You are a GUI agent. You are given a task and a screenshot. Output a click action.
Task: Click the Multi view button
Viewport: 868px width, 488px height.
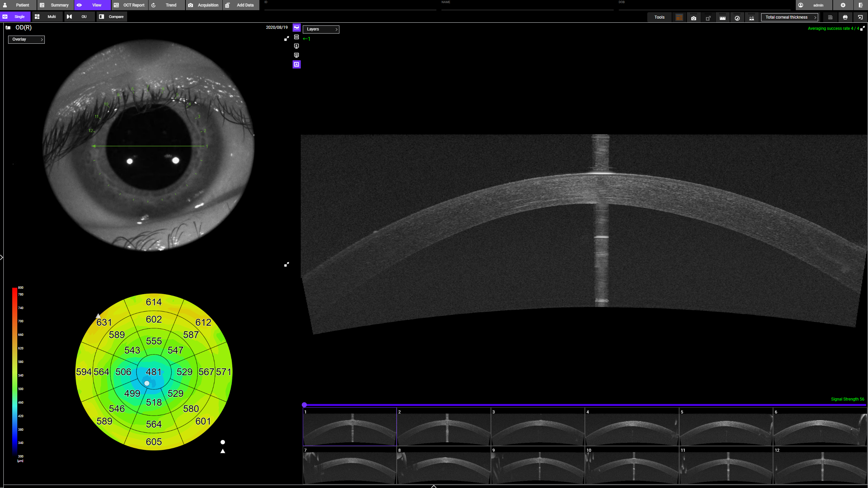[47, 17]
